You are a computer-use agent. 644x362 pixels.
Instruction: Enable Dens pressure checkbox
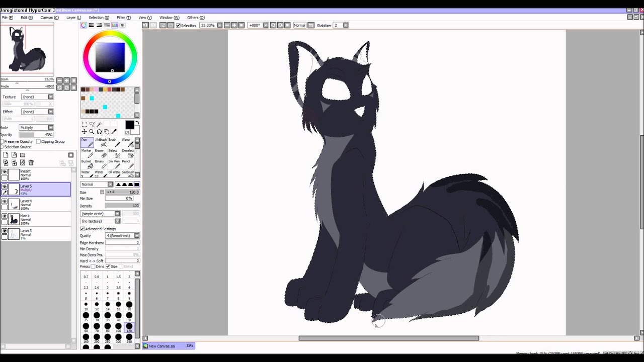(93, 266)
